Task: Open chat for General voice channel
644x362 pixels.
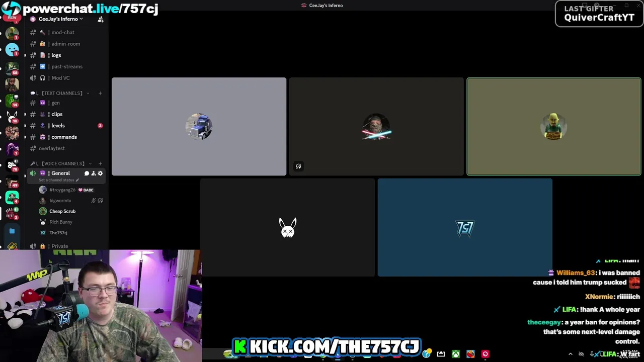Action: pos(87,173)
